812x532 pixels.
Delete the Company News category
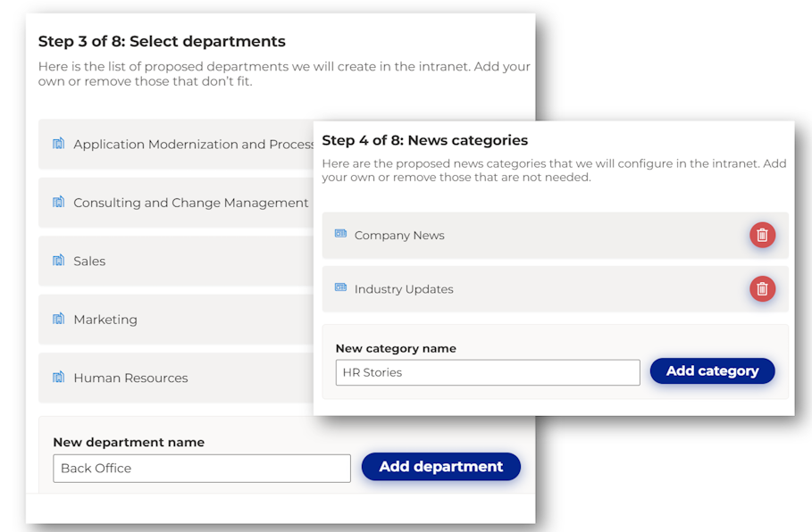(762, 235)
